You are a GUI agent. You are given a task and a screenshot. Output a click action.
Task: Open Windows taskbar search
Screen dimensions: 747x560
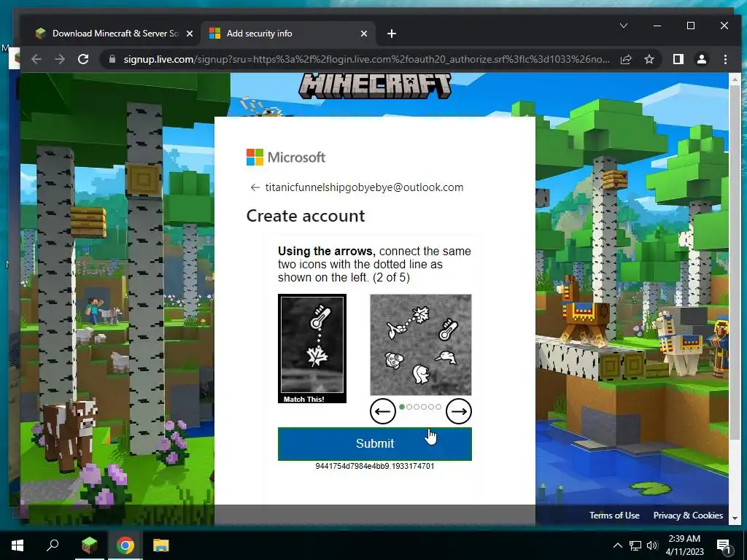[x=53, y=545]
